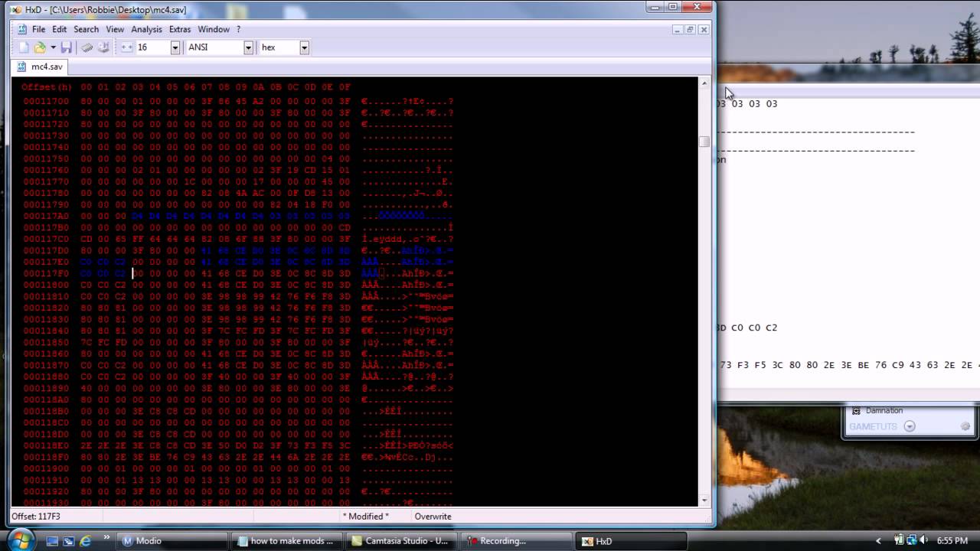Open the Edit menu
Screen dimensions: 980x551
(x=59, y=29)
